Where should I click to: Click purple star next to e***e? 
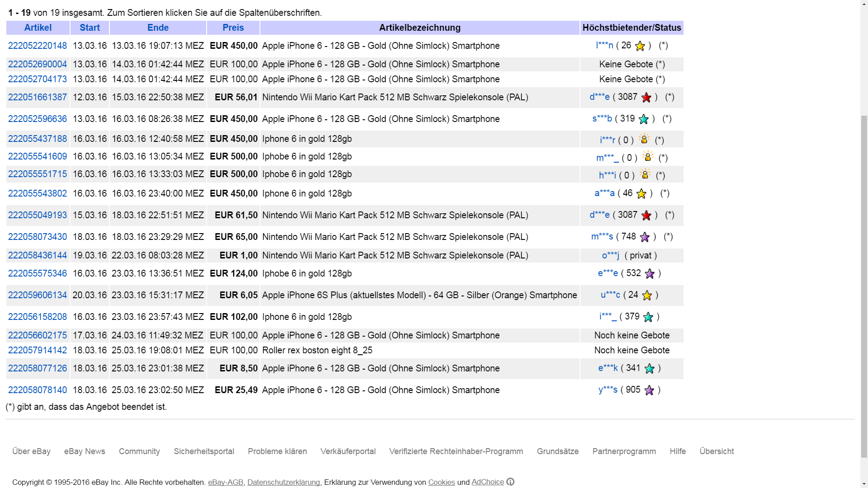[x=650, y=274]
